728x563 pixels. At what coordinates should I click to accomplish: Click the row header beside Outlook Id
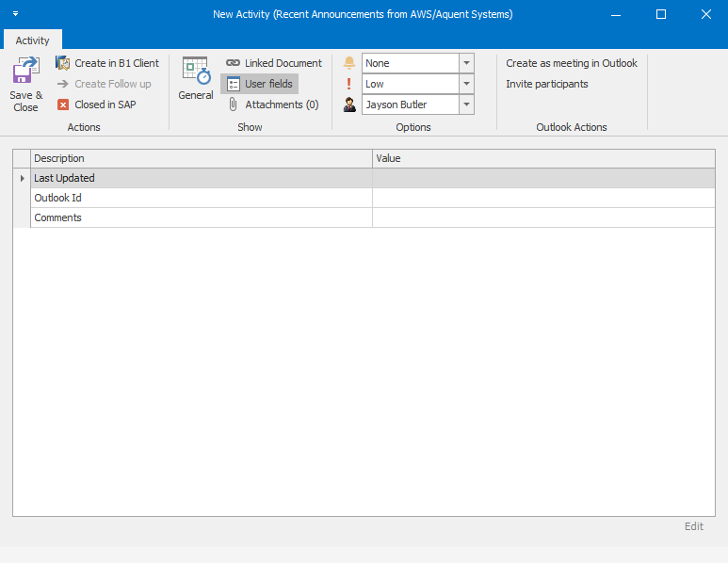[22, 199]
